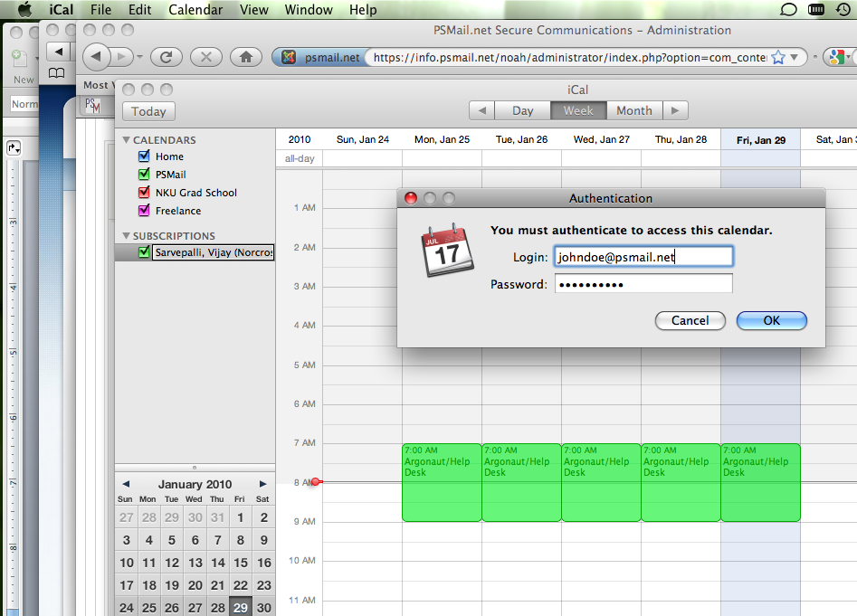Open the Help menu
Screen dimensions: 857x616
click(x=363, y=10)
